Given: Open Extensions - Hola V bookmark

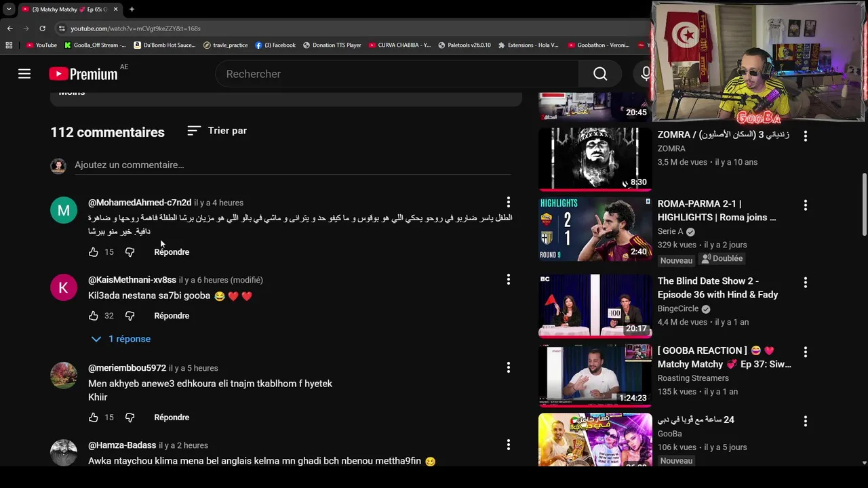Looking at the screenshot, I should pyautogui.click(x=528, y=45).
